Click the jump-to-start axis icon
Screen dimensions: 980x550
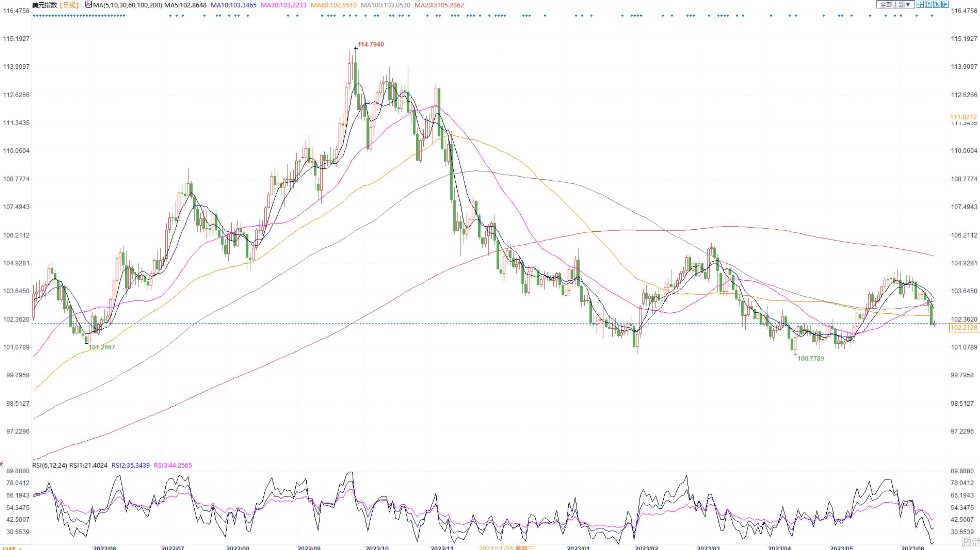[928, 4]
